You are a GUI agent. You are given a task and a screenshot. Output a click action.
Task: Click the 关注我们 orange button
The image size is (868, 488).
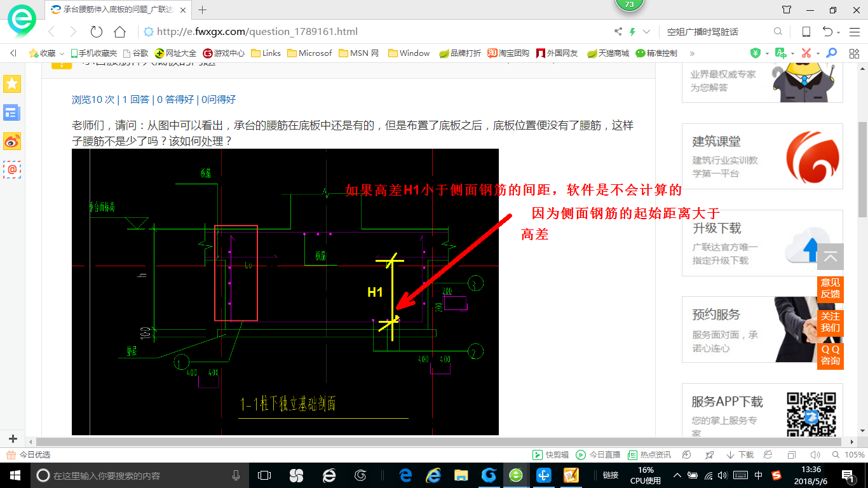[831, 322]
